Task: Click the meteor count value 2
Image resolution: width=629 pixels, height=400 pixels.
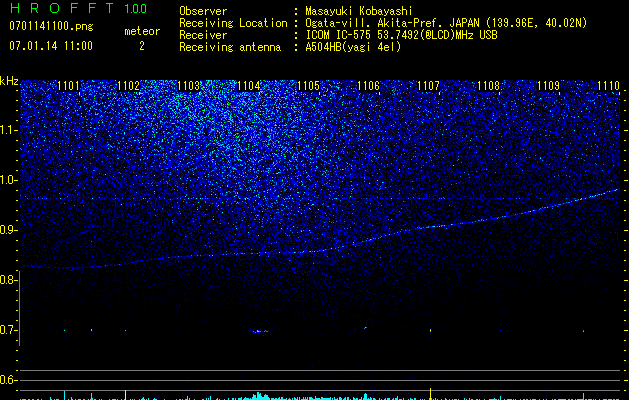Action: 142,46
